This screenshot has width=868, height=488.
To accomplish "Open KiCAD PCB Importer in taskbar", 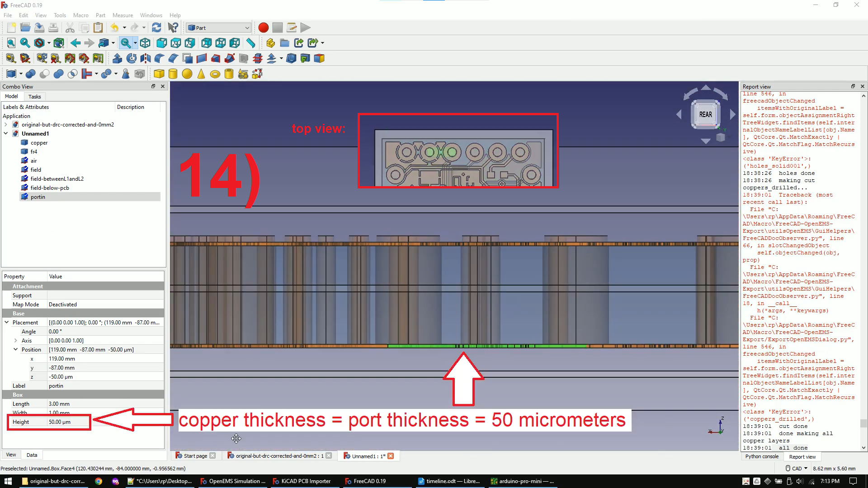I will [302, 481].
